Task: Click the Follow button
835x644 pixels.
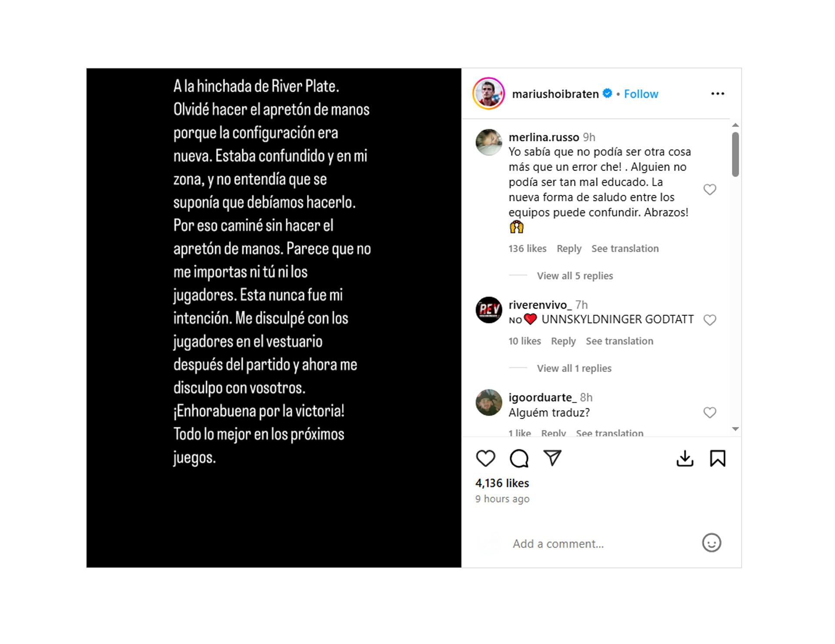Action: (x=641, y=94)
